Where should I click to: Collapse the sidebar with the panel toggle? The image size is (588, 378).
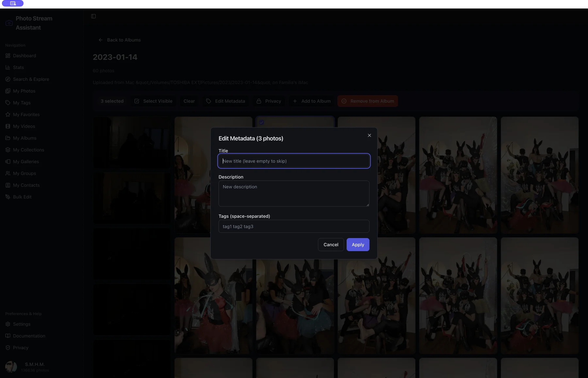tap(93, 16)
